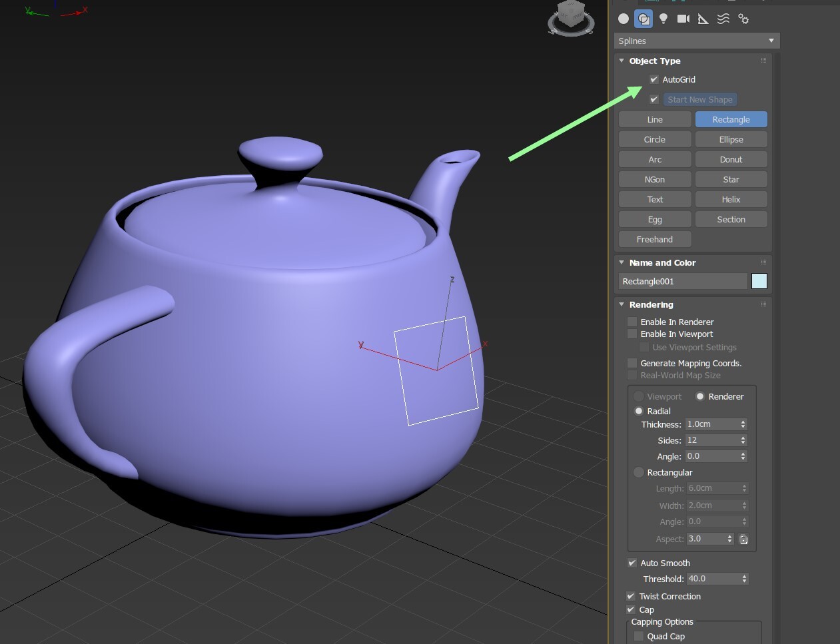
Task: Open the Splines category dropdown
Action: (697, 41)
